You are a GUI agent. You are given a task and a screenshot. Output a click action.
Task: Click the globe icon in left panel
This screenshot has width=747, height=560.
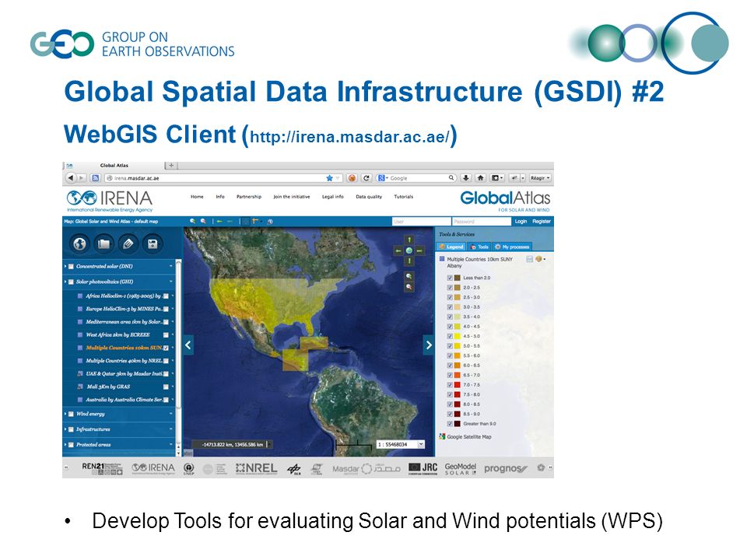pyautogui.click(x=79, y=244)
